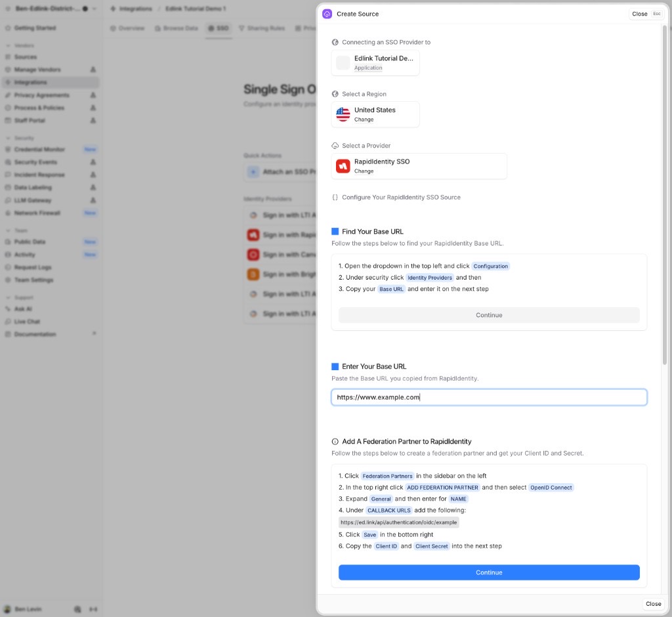The image size is (672, 617).
Task: Click the CALLBACK URLS tag
Action: [x=389, y=511]
